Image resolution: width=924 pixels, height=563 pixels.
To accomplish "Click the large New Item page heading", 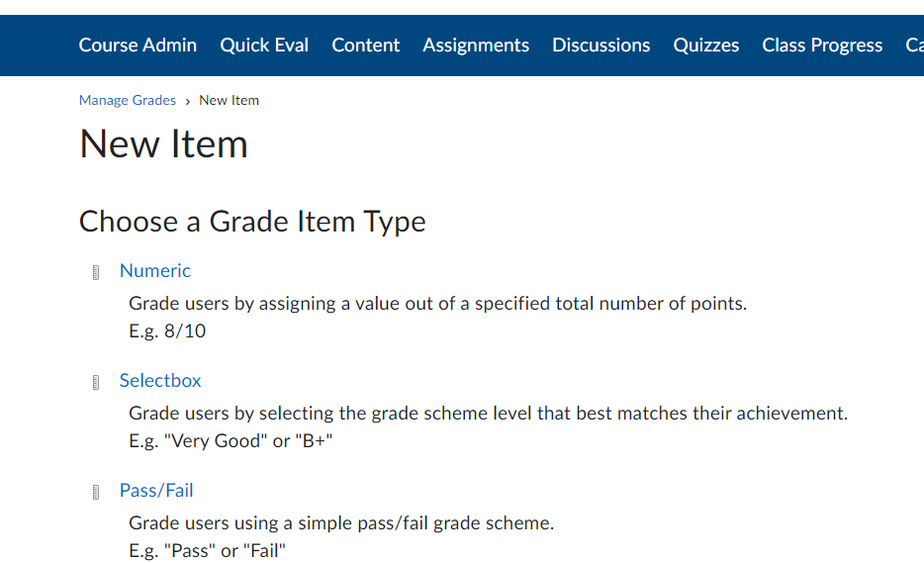I will pyautogui.click(x=164, y=143).
